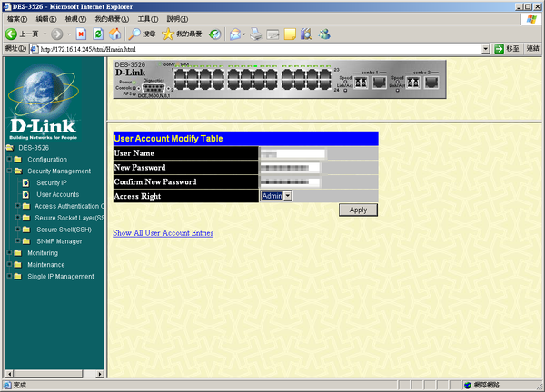Click the yellow note Discuss toolbar icon
Image resolution: width=545 pixels, height=392 pixels.
(x=290, y=34)
